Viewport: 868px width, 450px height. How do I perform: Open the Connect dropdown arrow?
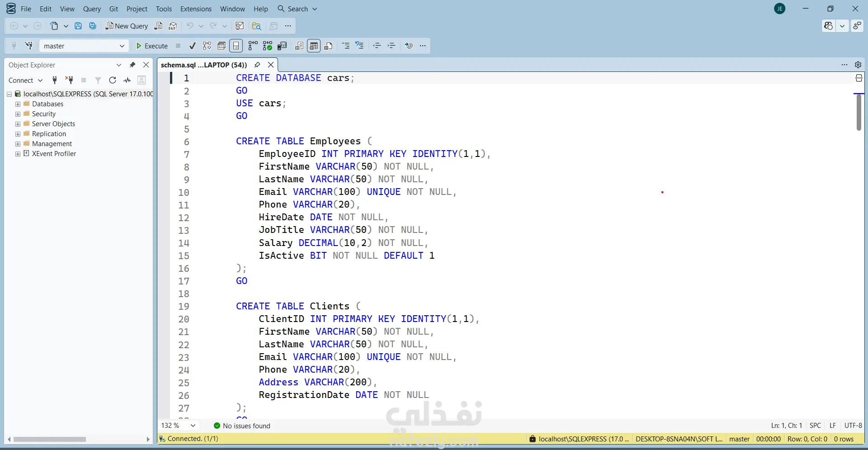[x=40, y=80]
